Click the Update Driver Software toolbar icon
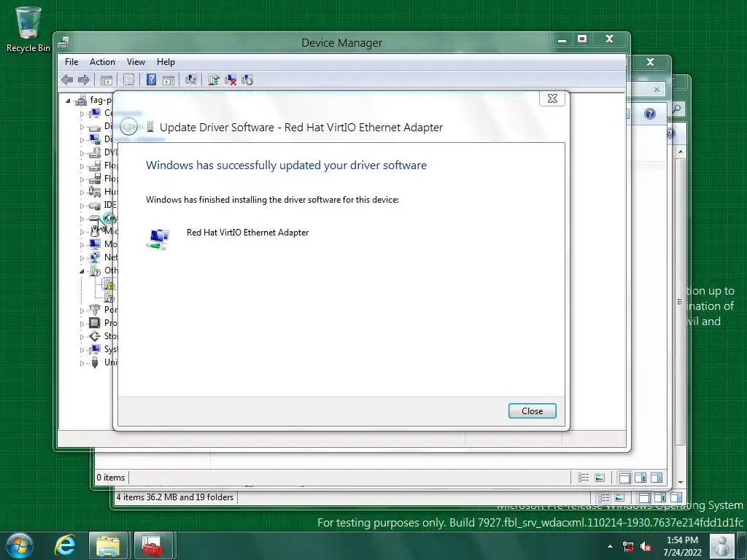747x560 pixels. tap(214, 79)
